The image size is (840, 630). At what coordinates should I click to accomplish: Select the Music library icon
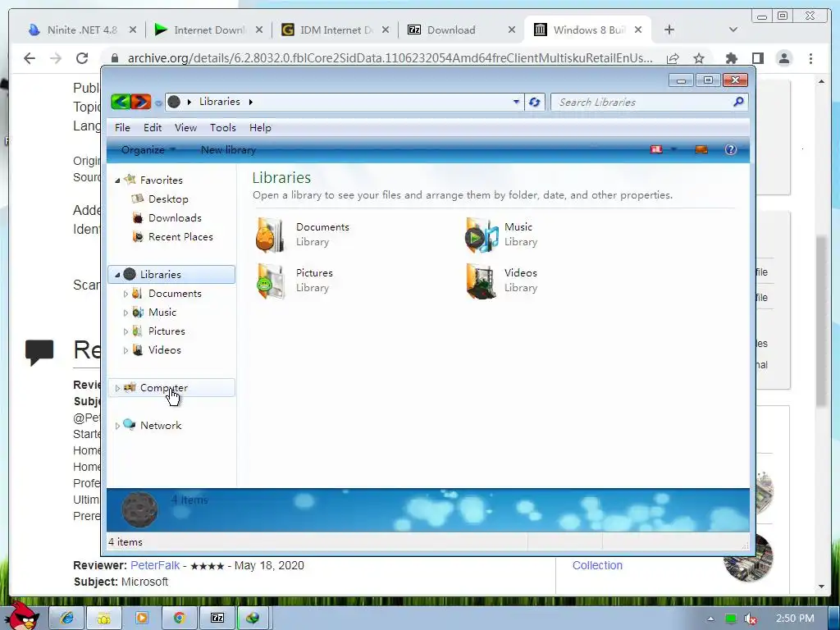(481, 235)
